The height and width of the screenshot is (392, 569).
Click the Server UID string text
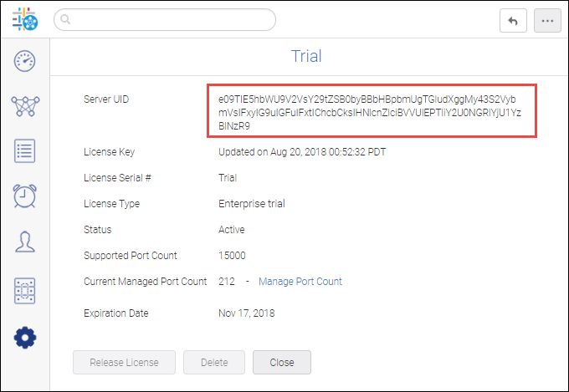(x=371, y=112)
